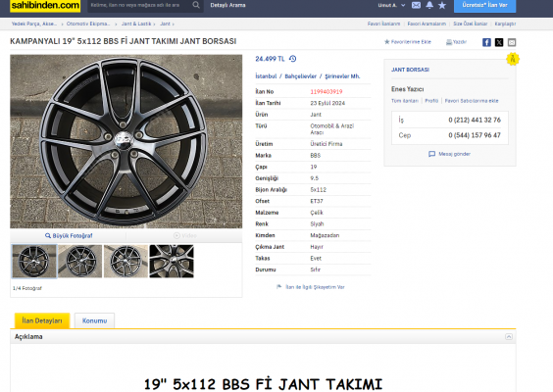
Task: Open notifications bell icon
Action: click(429, 5)
